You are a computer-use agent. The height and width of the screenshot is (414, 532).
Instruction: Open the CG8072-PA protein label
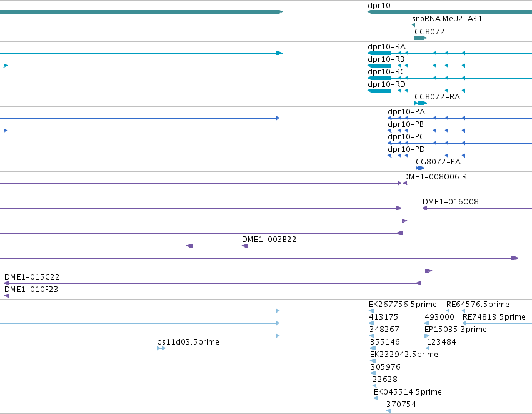coord(438,162)
